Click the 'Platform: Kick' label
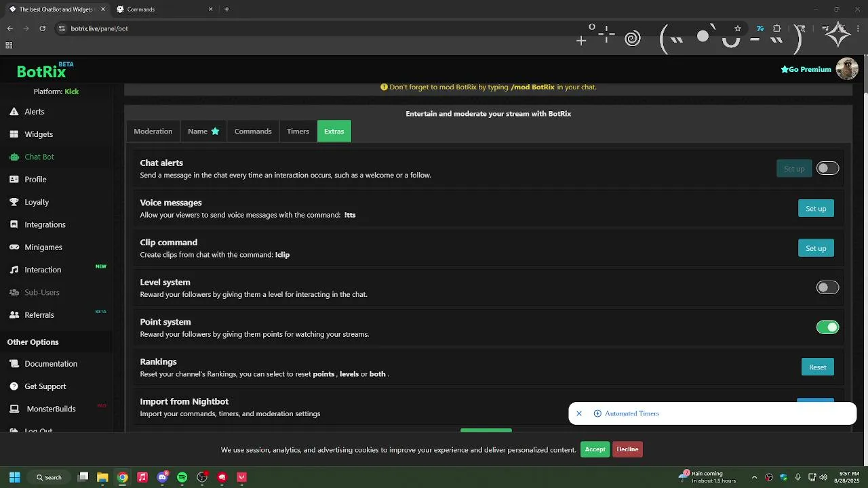This screenshot has width=868, height=488. coord(56,91)
